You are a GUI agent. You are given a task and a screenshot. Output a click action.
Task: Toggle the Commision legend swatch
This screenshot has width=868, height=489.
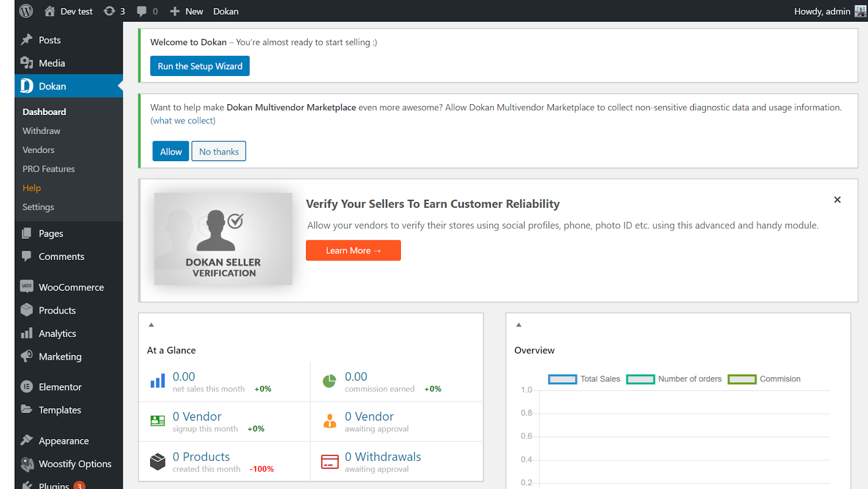742,379
